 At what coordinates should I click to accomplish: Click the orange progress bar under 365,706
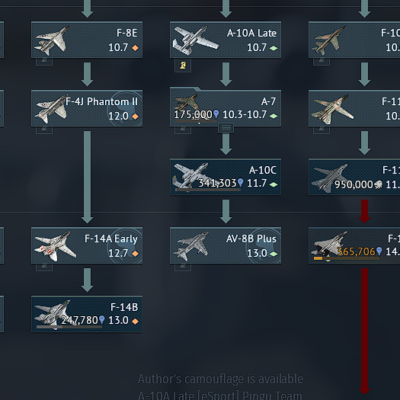[x=318, y=258]
